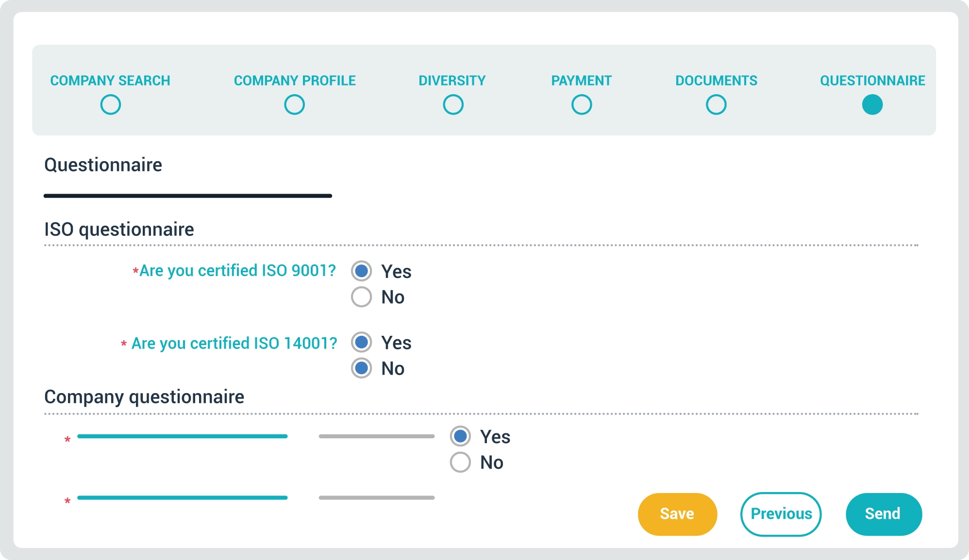Select Yes in the Company questionnaire
The width and height of the screenshot is (969, 560).
click(x=460, y=436)
